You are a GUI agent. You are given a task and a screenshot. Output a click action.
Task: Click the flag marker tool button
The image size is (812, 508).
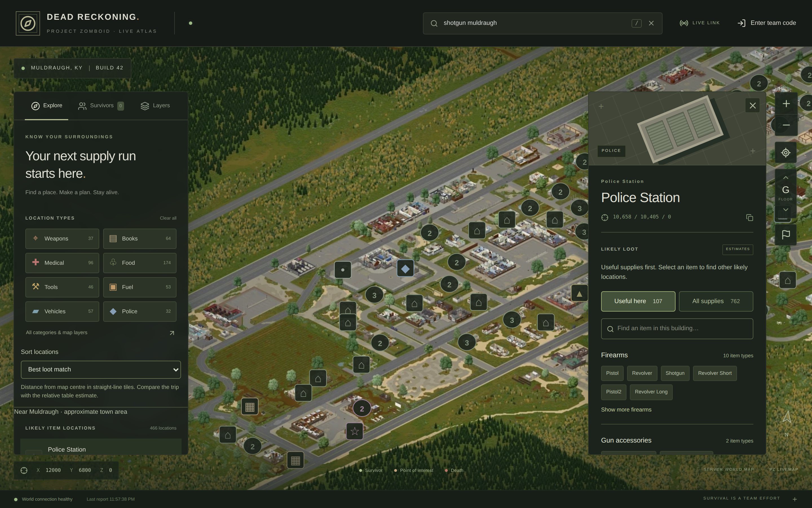(x=785, y=235)
